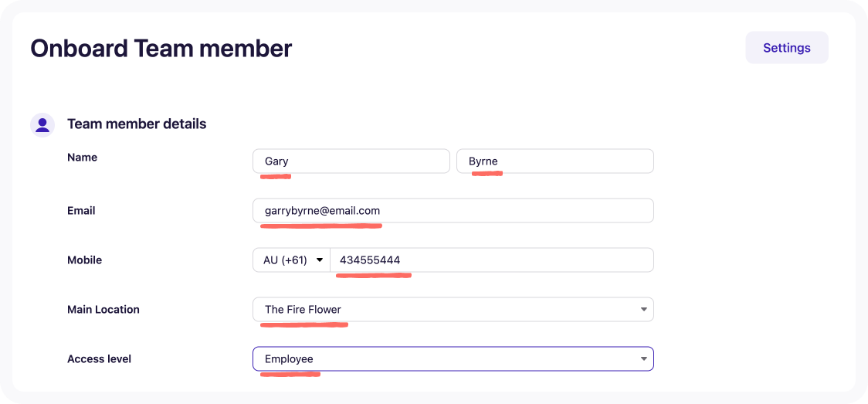The height and width of the screenshot is (404, 868).
Task: Open the Access level Employee dropdown
Action: tap(453, 358)
